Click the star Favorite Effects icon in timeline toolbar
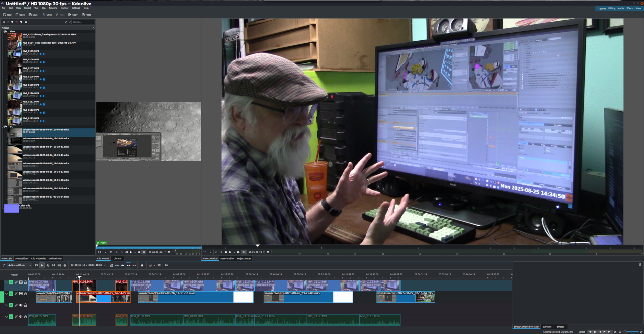 142,265
